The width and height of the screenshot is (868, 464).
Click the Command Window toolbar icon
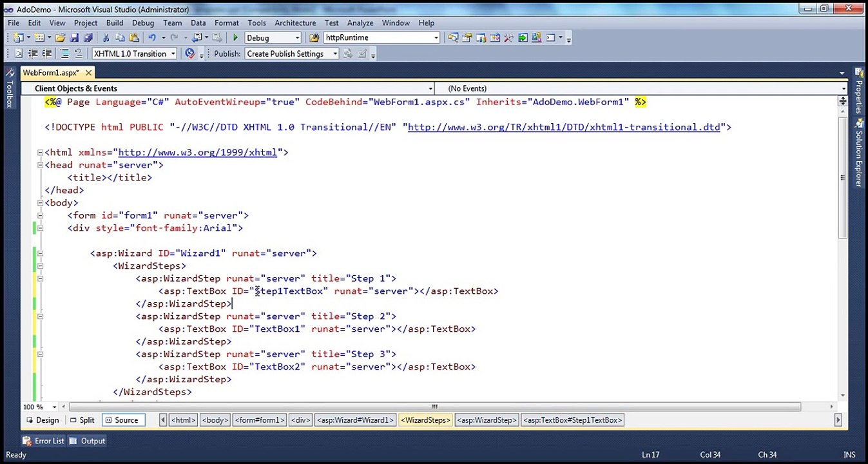(550, 38)
